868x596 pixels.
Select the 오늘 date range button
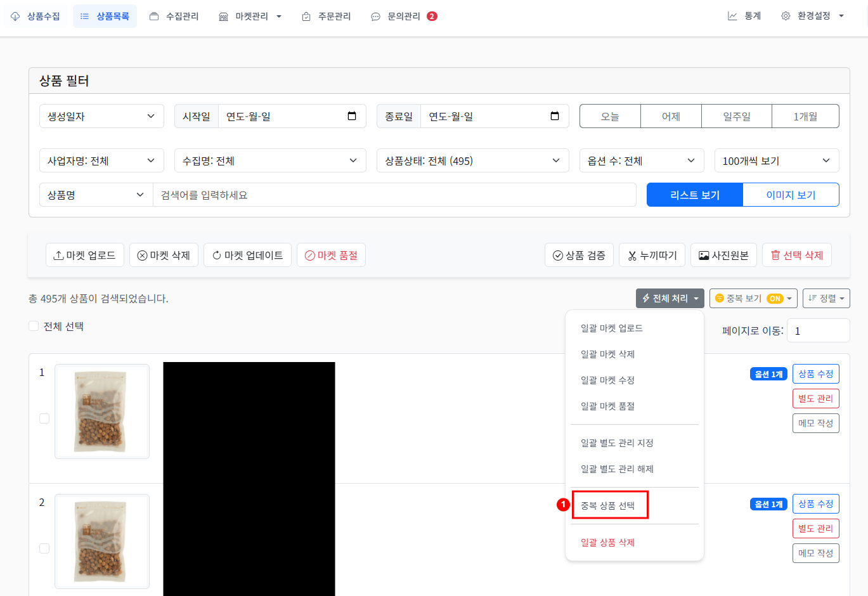pos(610,116)
